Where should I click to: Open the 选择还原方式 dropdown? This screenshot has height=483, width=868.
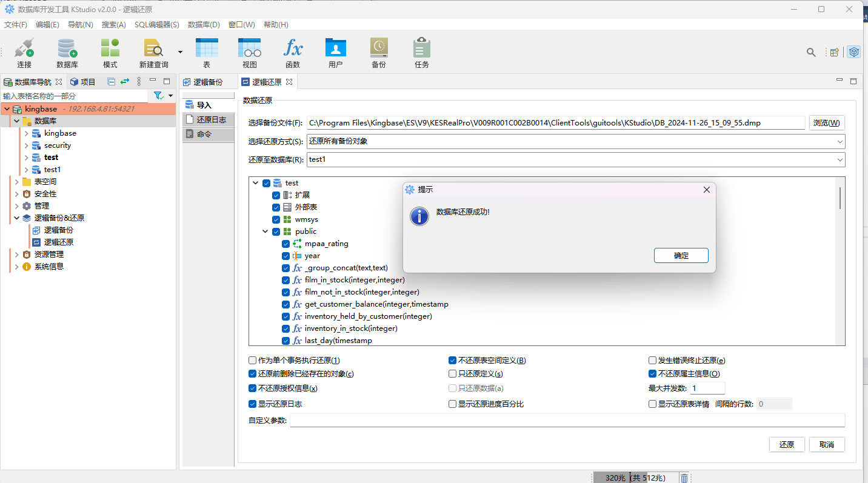[x=576, y=141]
